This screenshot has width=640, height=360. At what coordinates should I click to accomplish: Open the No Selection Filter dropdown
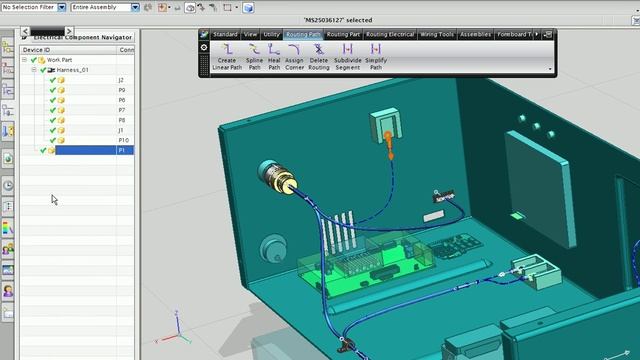[62, 7]
